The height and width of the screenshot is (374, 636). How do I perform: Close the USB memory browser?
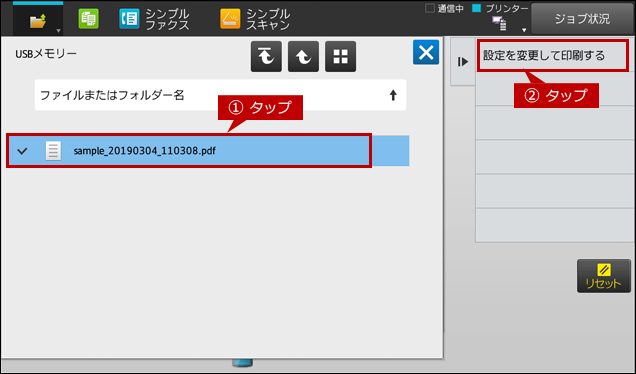click(x=426, y=52)
